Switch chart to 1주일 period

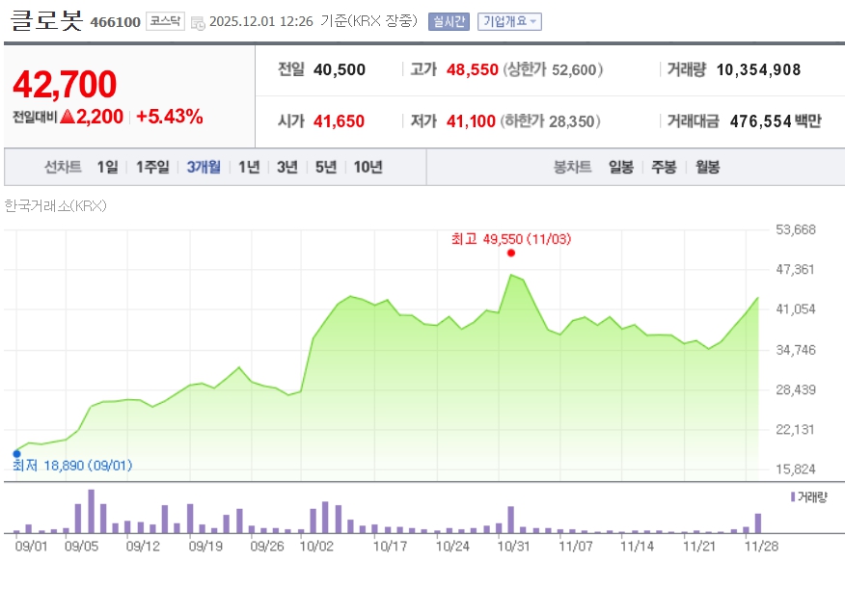click(x=152, y=167)
